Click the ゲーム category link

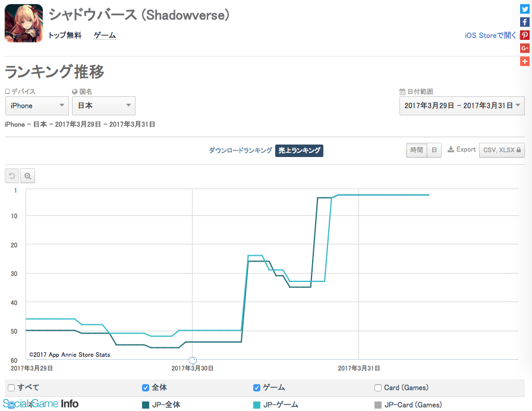pyautogui.click(x=105, y=35)
